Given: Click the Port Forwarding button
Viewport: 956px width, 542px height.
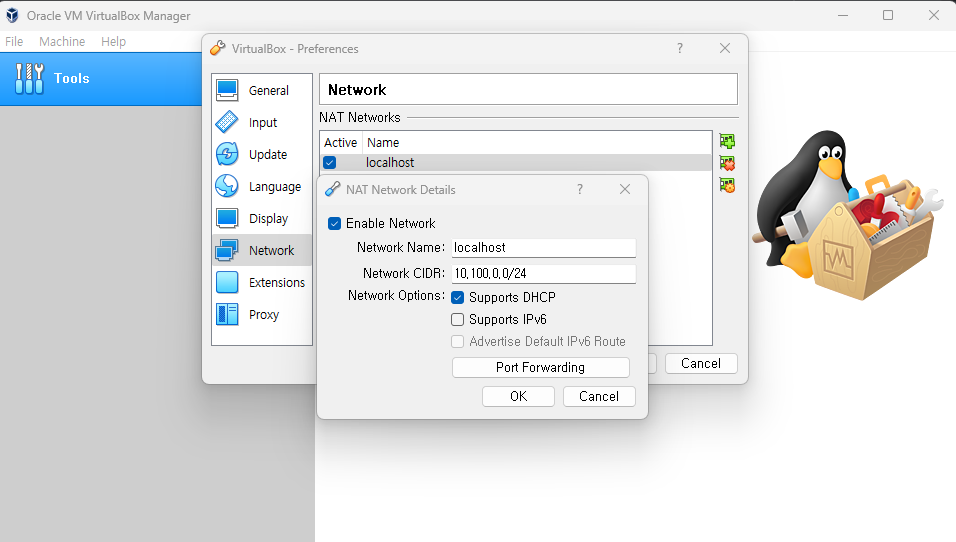Looking at the screenshot, I should tap(540, 368).
